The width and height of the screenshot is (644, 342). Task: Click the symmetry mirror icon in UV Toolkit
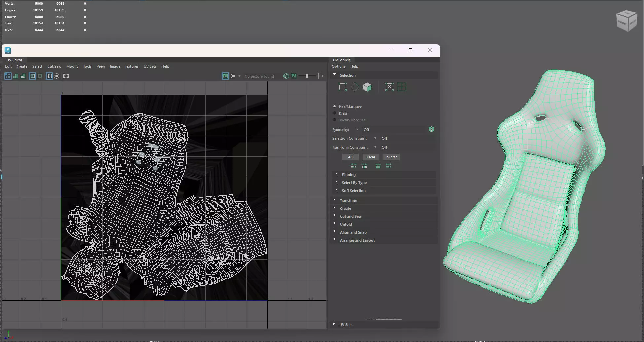point(431,129)
